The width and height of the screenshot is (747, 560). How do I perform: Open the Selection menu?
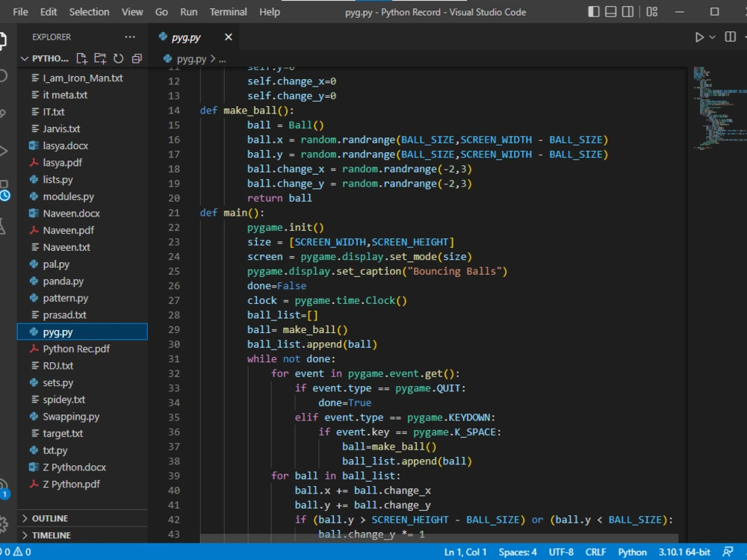tap(89, 12)
